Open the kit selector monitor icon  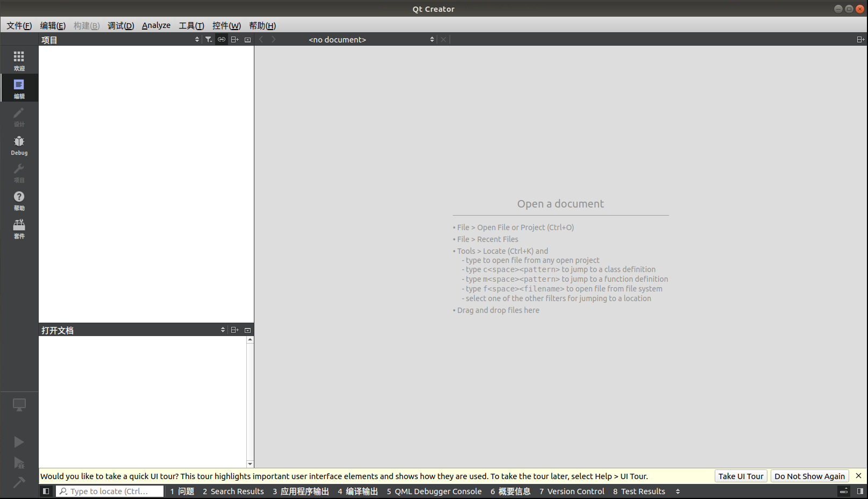pos(19,405)
